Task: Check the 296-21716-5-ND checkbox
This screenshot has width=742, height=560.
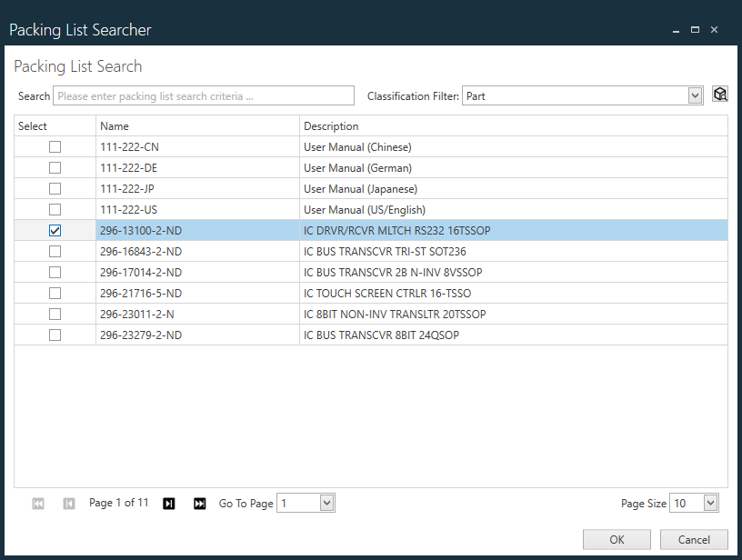Action: 55,293
